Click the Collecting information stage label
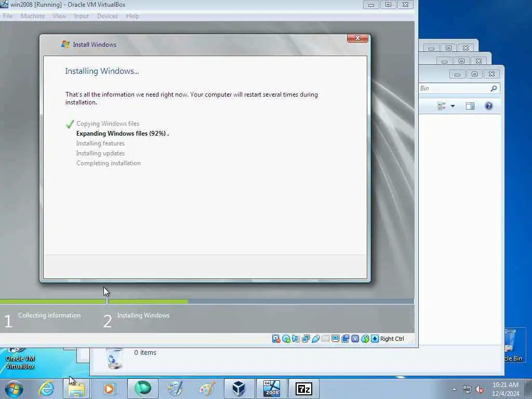532x399 pixels. tap(49, 315)
